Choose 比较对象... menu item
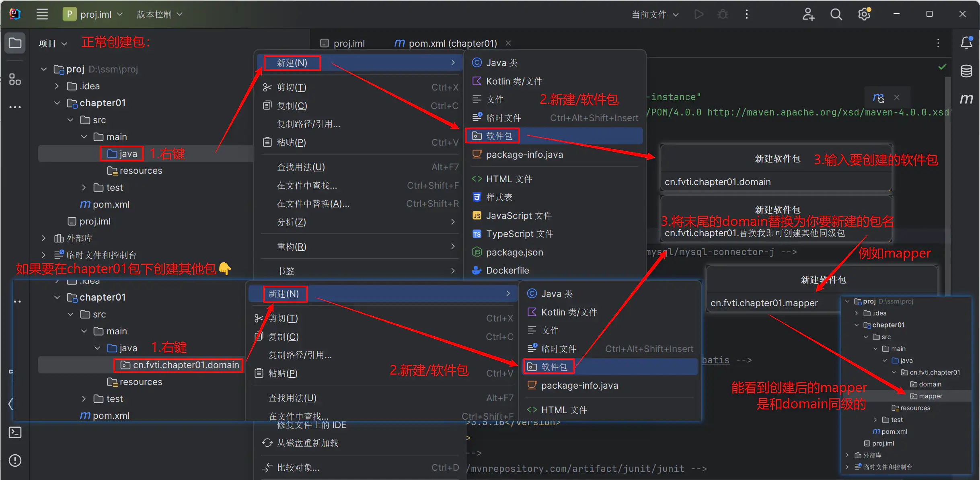980x480 pixels. click(x=359, y=468)
